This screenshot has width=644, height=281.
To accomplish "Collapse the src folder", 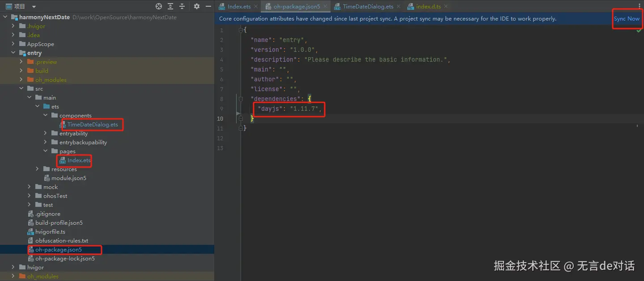I will pos(21,88).
